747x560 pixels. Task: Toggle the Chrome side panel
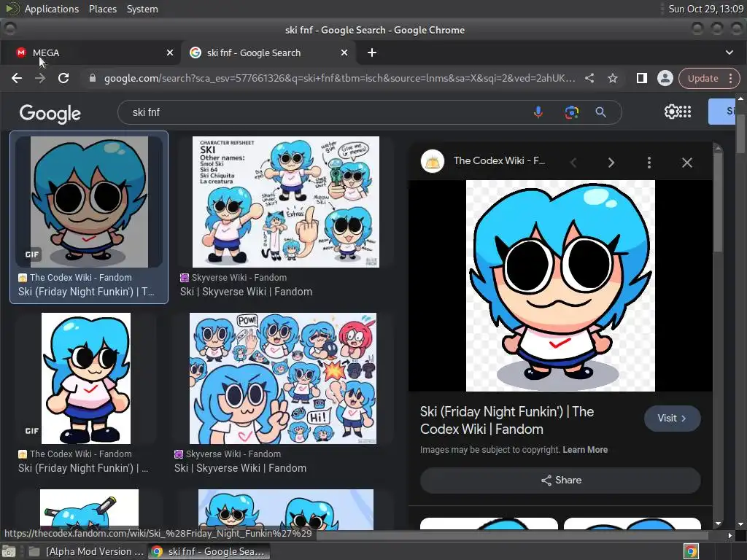point(642,78)
